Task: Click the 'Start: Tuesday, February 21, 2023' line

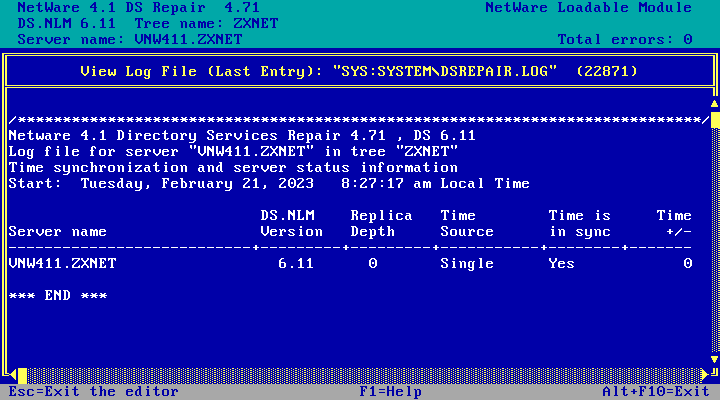Action: point(269,184)
